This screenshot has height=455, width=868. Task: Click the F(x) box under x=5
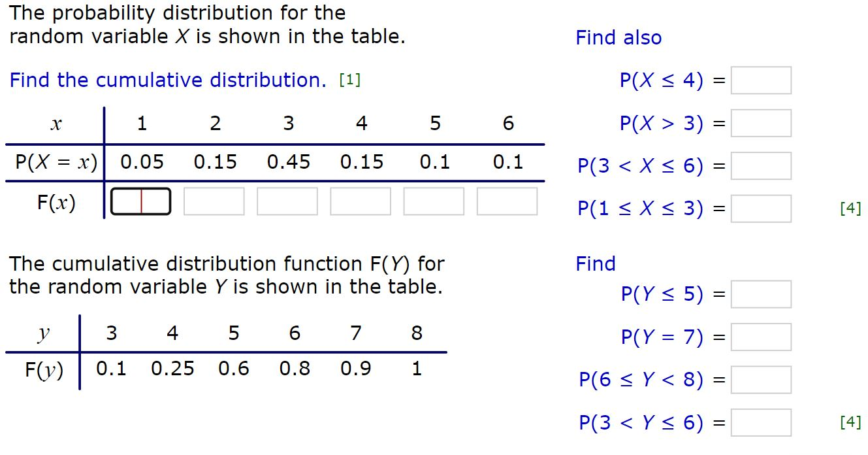pos(434,201)
